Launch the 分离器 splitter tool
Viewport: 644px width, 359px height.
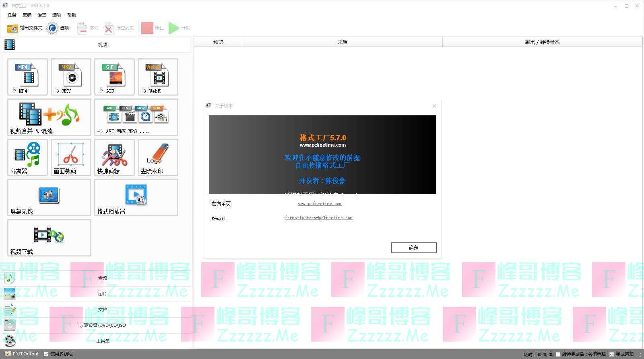click(x=27, y=157)
